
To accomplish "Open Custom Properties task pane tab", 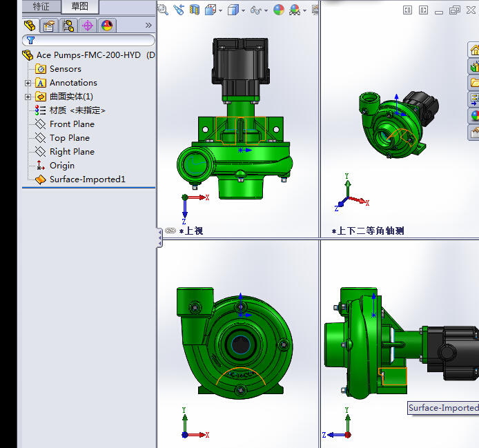I will (473, 133).
